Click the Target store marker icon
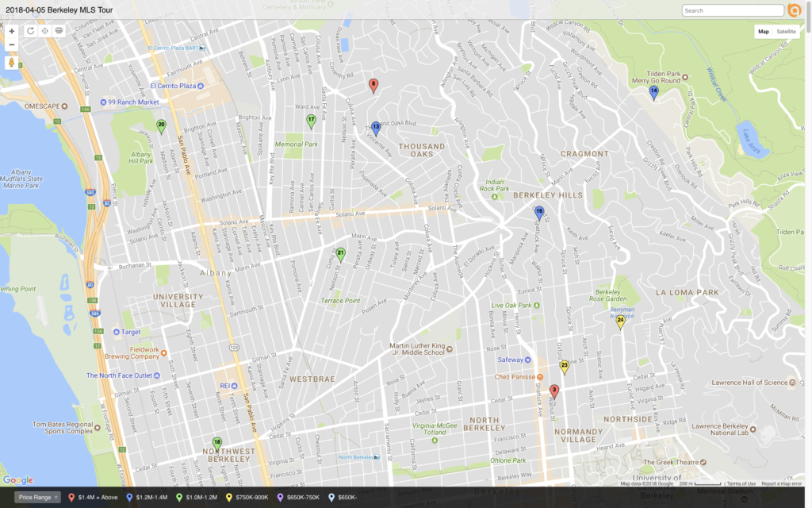 point(117,332)
